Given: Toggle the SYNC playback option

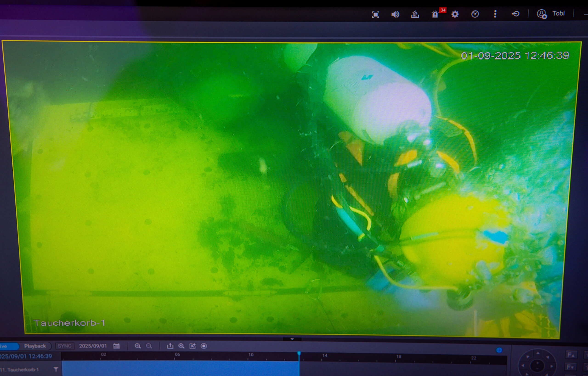Looking at the screenshot, I should click(x=65, y=346).
